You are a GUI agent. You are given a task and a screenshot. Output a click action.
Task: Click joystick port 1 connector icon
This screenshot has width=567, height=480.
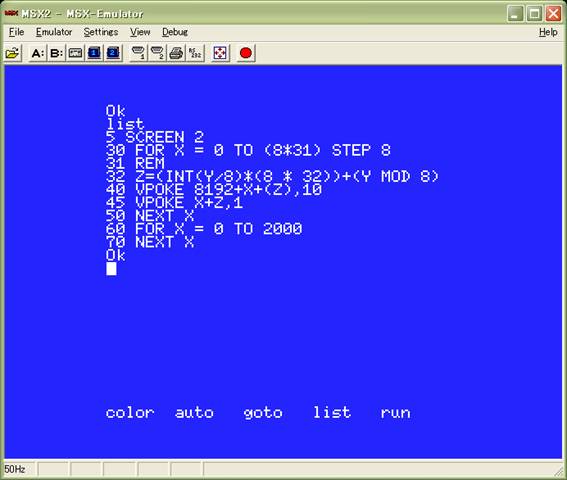pos(138,53)
